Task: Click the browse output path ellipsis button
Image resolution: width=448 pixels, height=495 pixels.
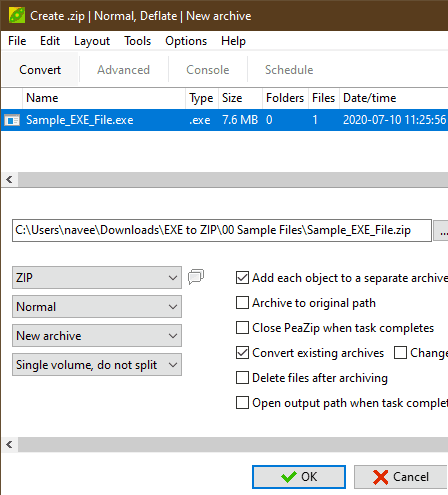Action: (x=441, y=230)
